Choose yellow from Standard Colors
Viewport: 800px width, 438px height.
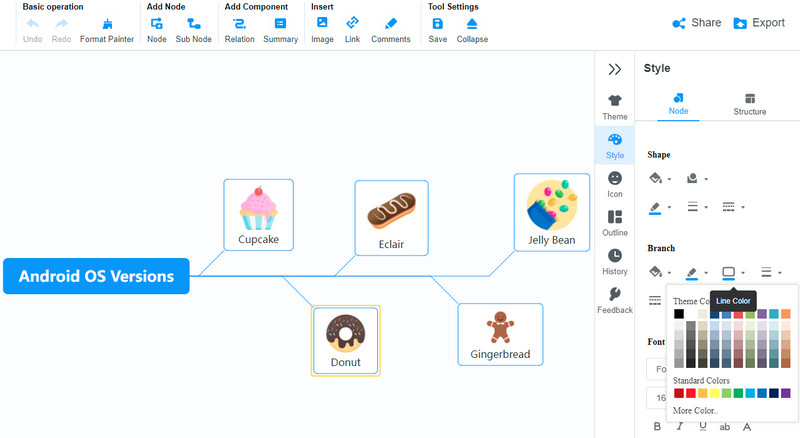pyautogui.click(x=714, y=393)
